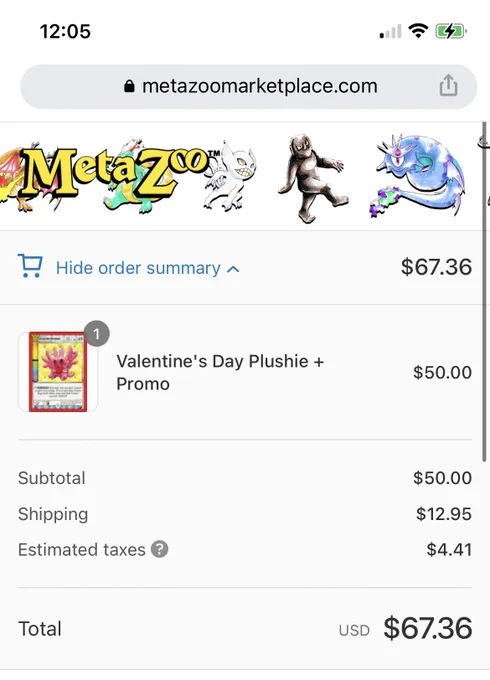Tap metazoomarketplace.com address bar
The image size is (490, 680).
pos(248,86)
